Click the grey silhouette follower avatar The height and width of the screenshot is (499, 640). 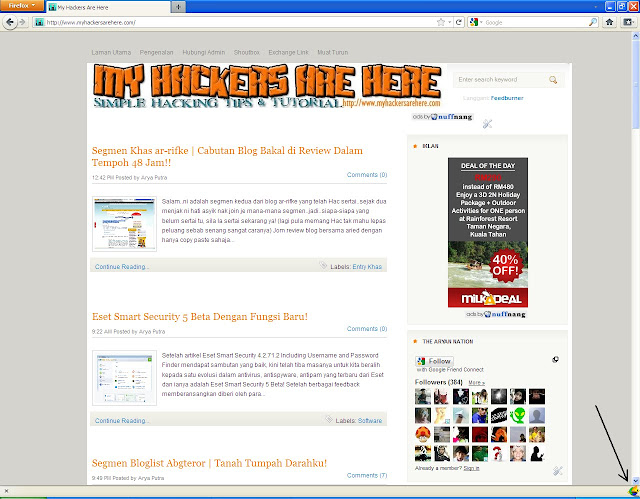tap(537, 415)
